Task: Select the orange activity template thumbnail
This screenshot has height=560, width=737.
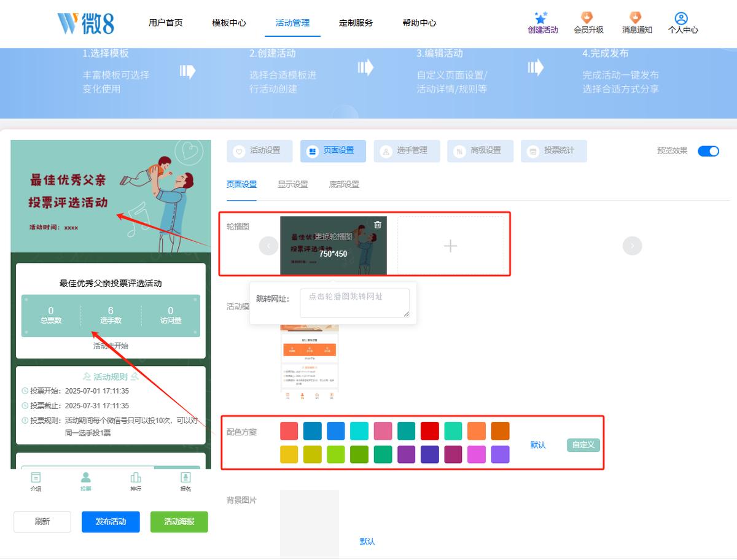Action: 310,362
